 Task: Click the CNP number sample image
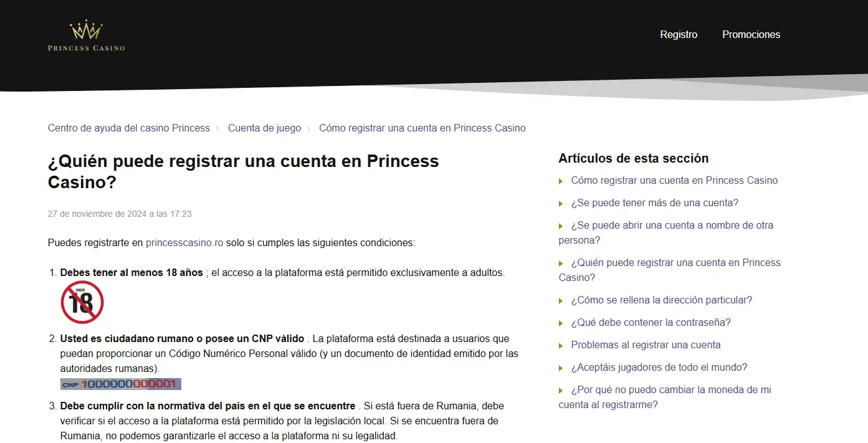coord(121,384)
